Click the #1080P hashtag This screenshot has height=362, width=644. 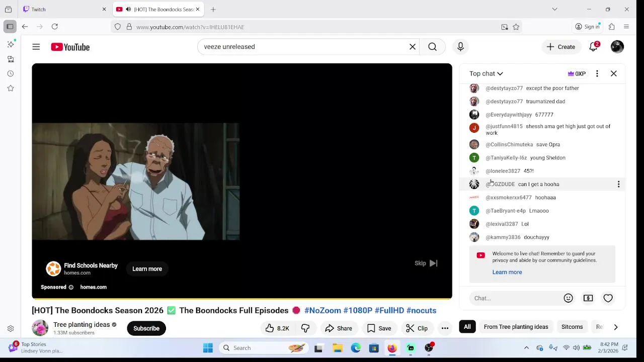pos(358,310)
